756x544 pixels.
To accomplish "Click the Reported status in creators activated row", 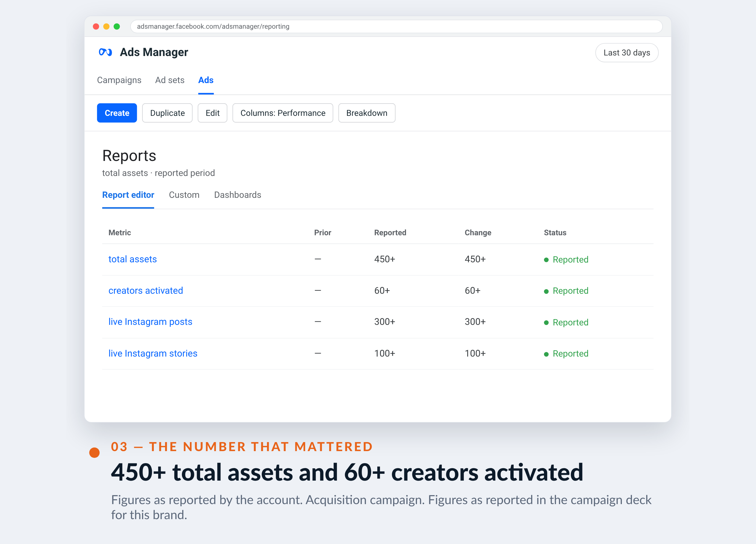I will pyautogui.click(x=566, y=291).
